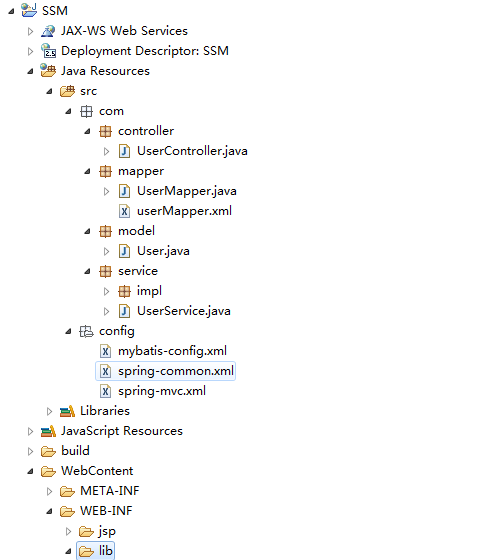
Task: Expand the impl package node
Action: [x=106, y=291]
